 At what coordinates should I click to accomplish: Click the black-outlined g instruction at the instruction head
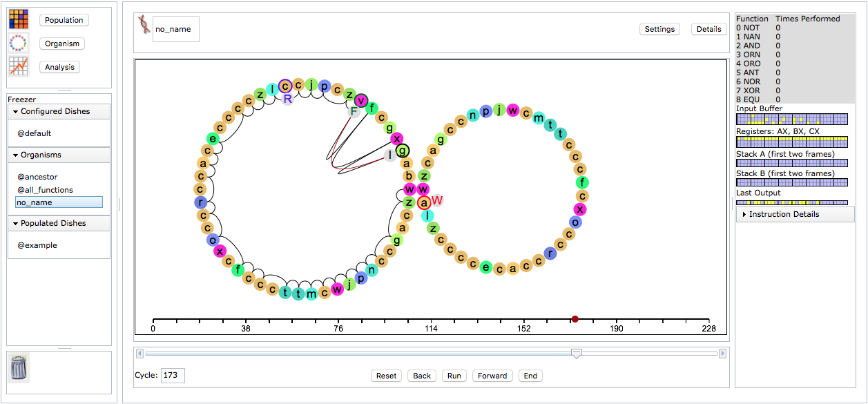click(x=403, y=151)
